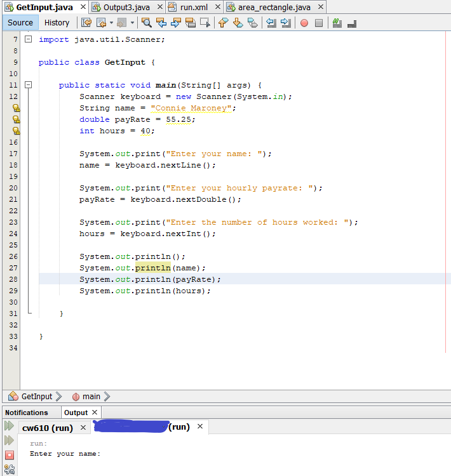The width and height of the screenshot is (451, 476).
Task: Click Next Bookmark icon
Action: (238, 23)
